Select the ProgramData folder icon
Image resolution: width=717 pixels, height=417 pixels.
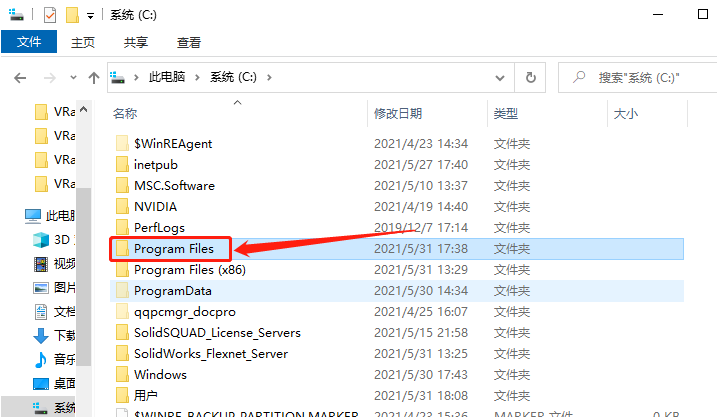[x=122, y=291]
